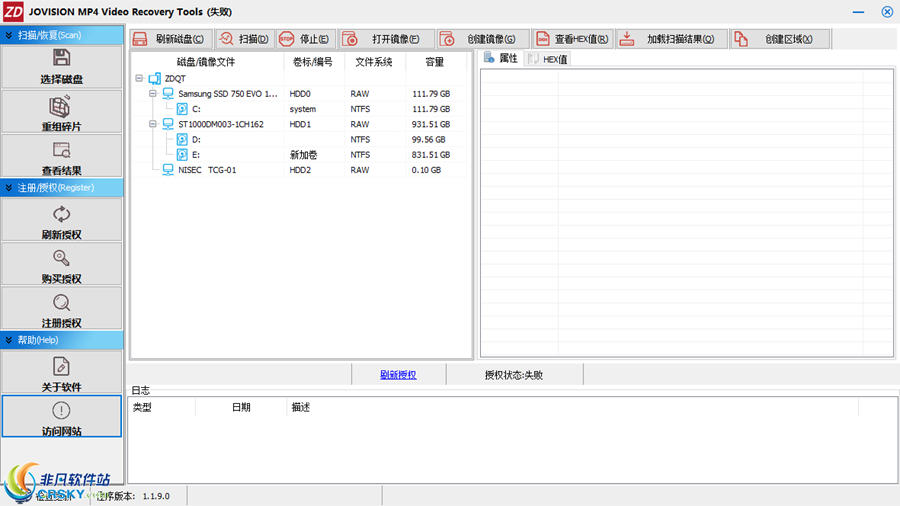The width and height of the screenshot is (900, 506).
Task: Select the C: system partition
Action: [196, 109]
